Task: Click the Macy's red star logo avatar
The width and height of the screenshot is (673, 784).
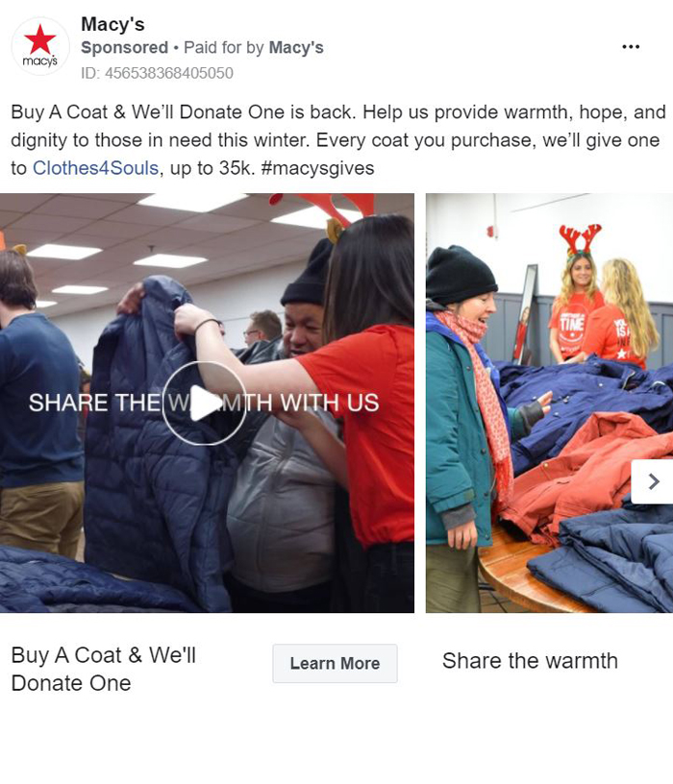Action: coord(40,46)
